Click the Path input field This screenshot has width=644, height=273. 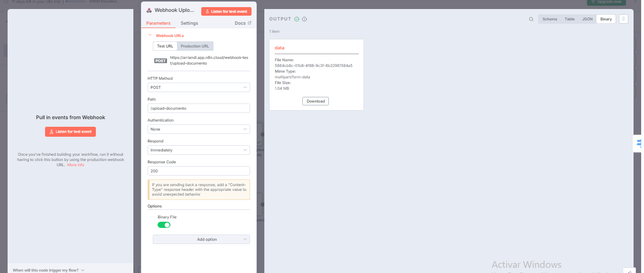pos(199,108)
